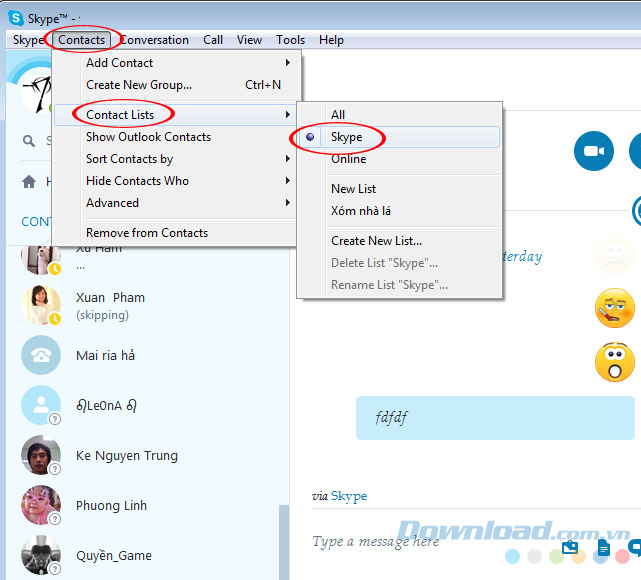Select the Xóm nhà lá list

[x=399, y=211]
